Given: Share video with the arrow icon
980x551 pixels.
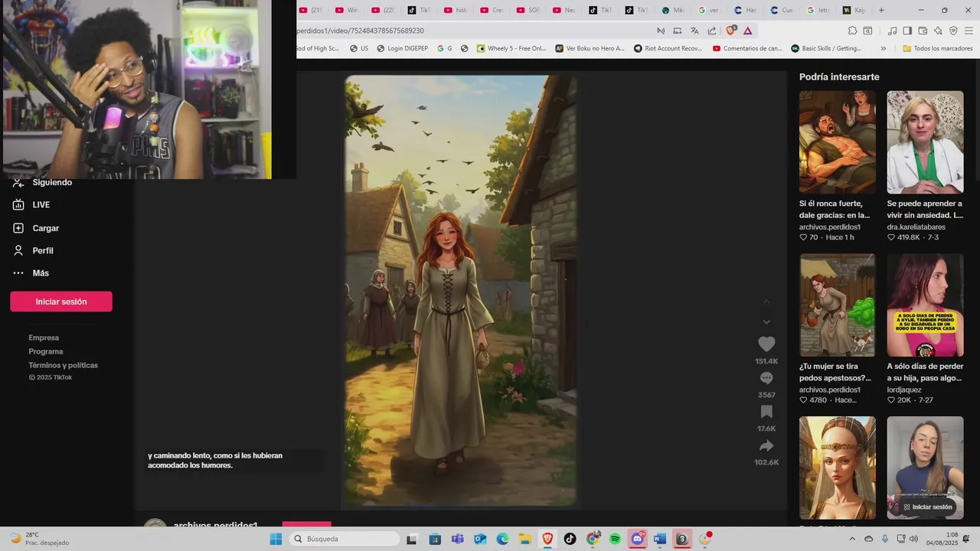Looking at the screenshot, I should click(x=766, y=446).
